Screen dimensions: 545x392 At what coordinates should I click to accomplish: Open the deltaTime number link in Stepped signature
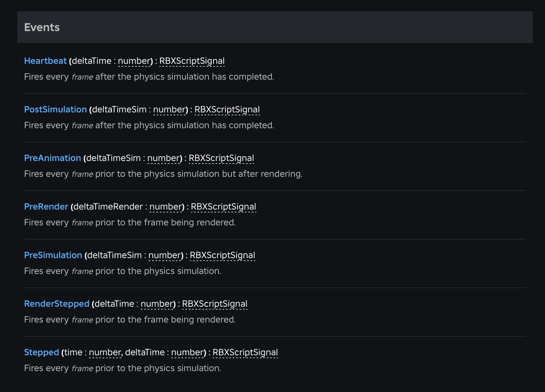(187, 352)
